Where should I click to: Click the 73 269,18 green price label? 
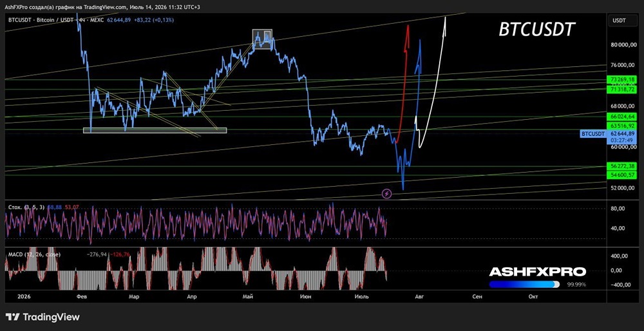pos(623,79)
